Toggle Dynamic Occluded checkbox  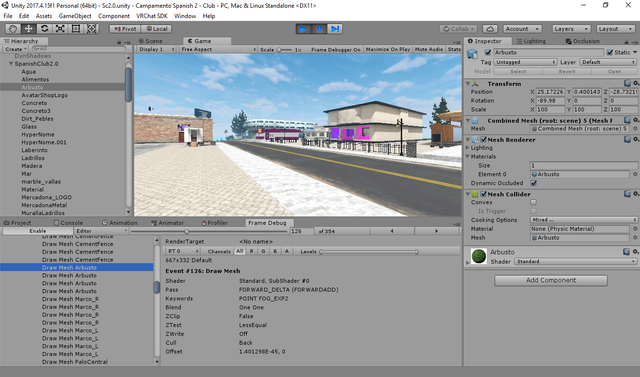[x=533, y=183]
